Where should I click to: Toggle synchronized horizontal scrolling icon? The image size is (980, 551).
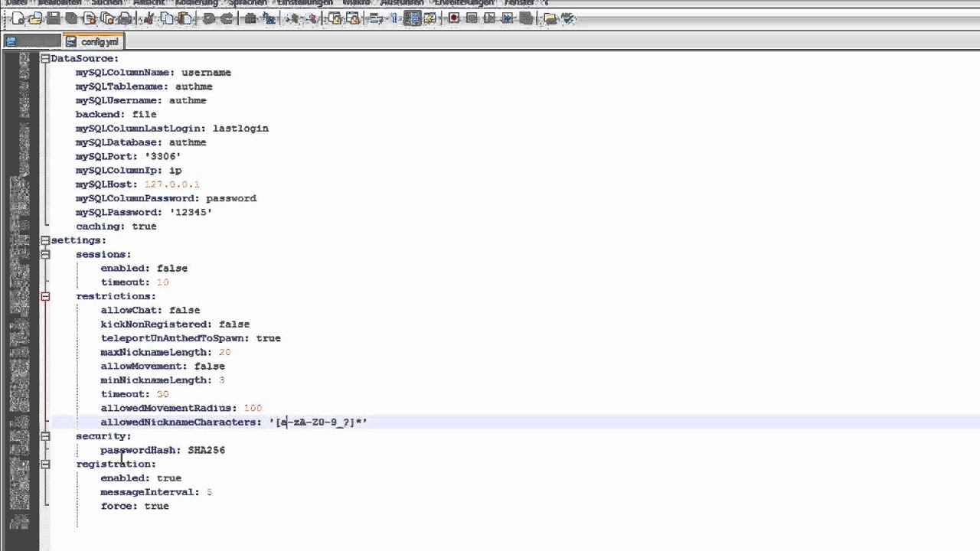pos(353,18)
